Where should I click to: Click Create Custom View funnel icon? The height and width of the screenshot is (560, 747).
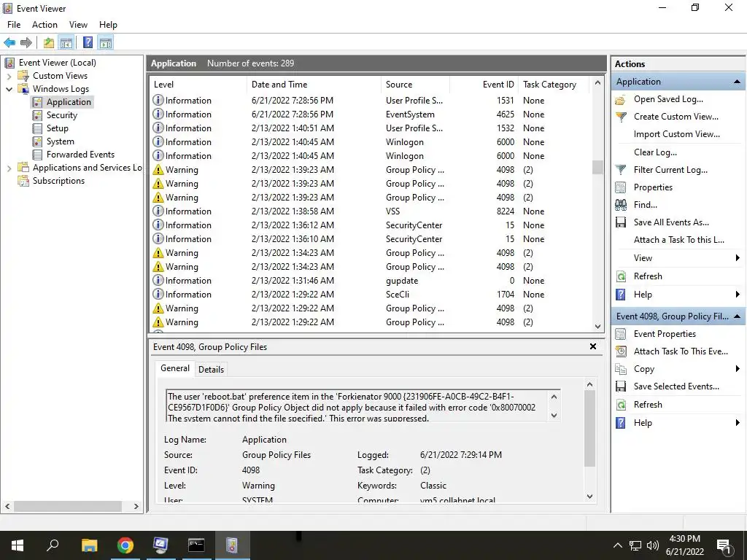point(621,117)
